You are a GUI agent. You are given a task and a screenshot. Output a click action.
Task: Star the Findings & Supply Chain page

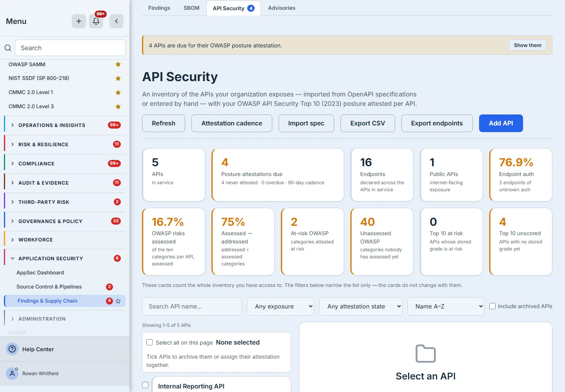click(x=118, y=301)
